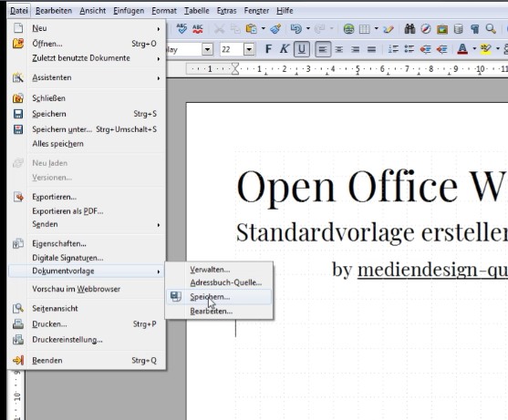Image resolution: width=508 pixels, height=420 pixels.
Task: Click the font size 22 input field
Action: point(232,49)
